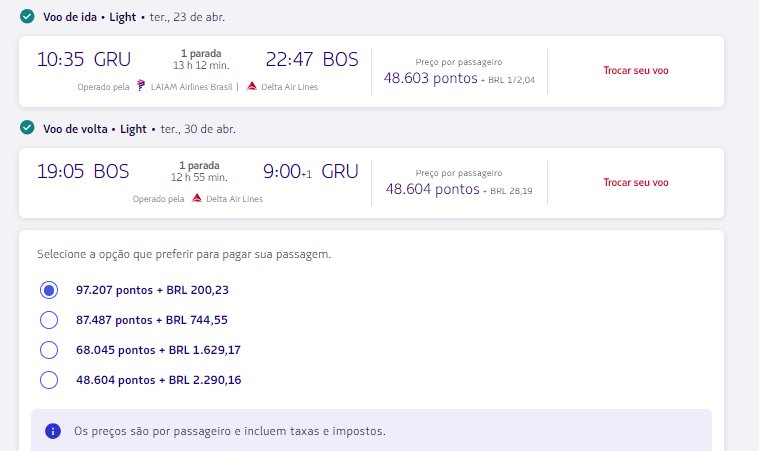Click the Delta logo on the outbound flight
759x451 pixels.
[252, 86]
